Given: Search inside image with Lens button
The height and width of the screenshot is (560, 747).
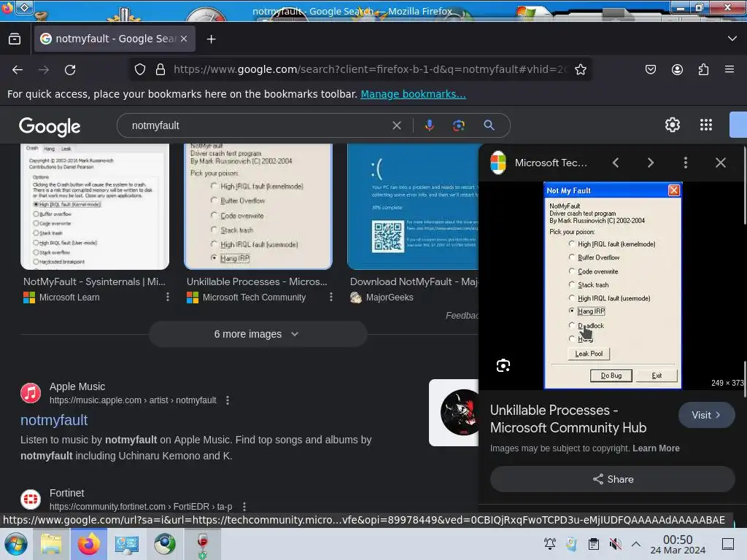Looking at the screenshot, I should pos(503,365).
